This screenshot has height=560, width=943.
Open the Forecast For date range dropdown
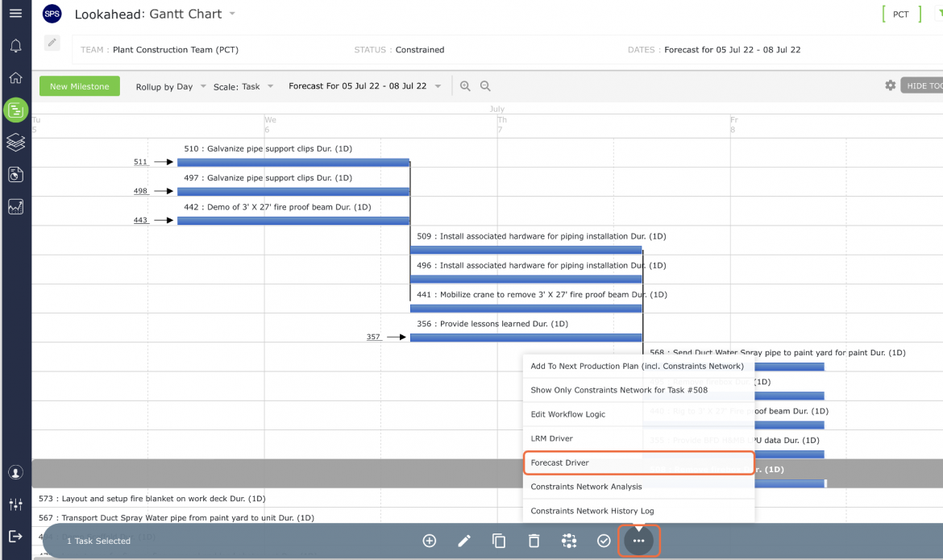[365, 86]
